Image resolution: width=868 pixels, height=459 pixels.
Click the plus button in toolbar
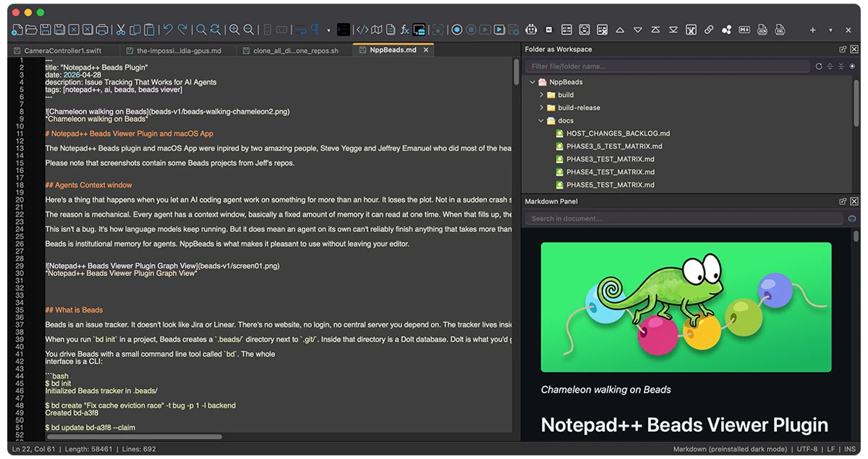point(812,30)
